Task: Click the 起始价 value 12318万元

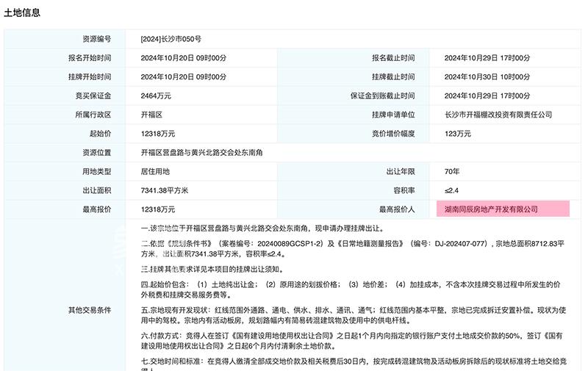Action: 158,134
